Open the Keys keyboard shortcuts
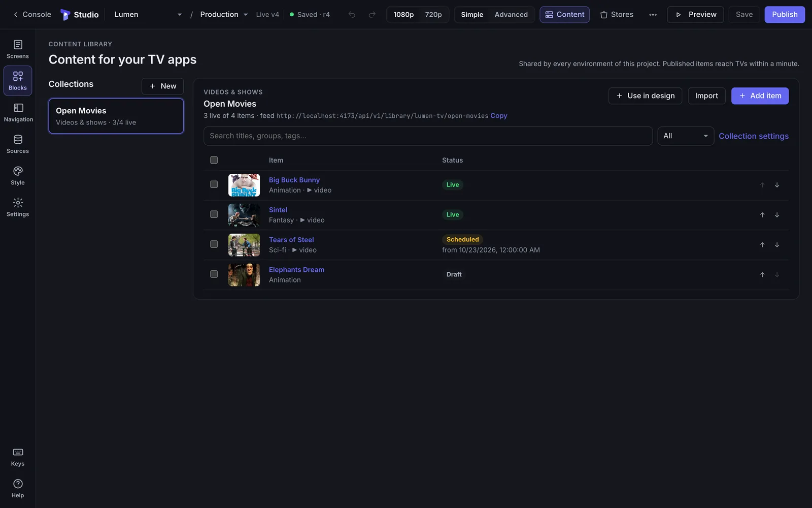 click(18, 457)
